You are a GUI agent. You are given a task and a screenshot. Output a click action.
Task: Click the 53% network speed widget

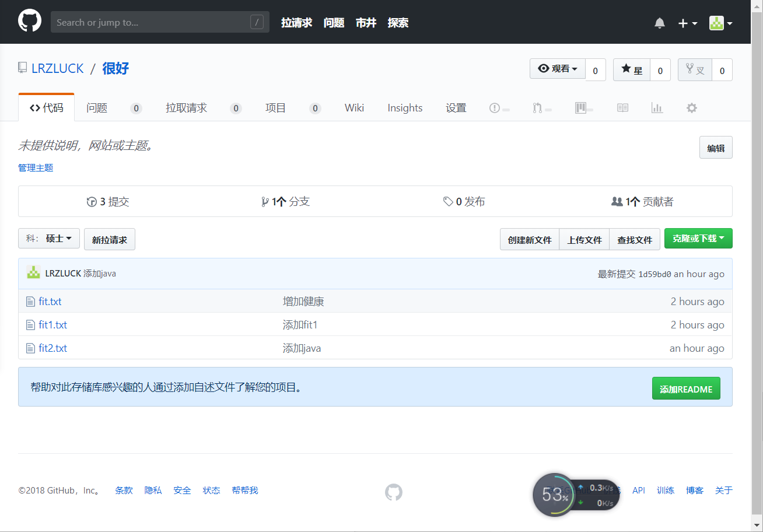tap(576, 495)
